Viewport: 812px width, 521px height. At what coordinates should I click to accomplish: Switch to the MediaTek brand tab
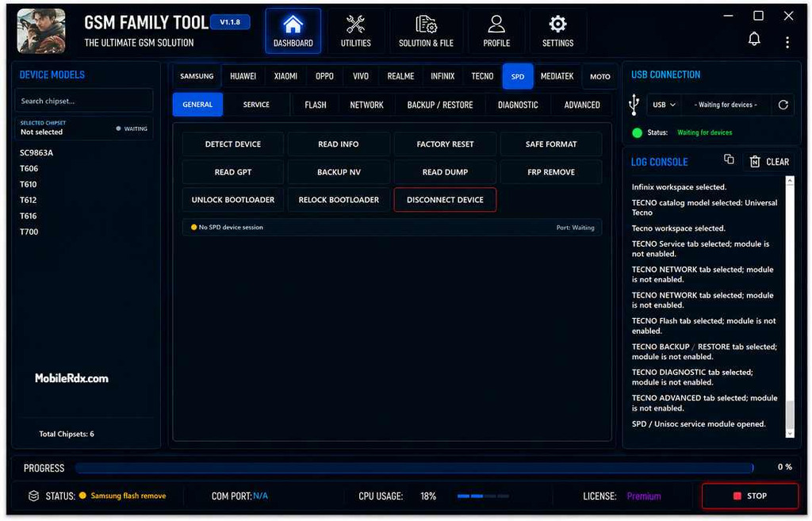(557, 76)
